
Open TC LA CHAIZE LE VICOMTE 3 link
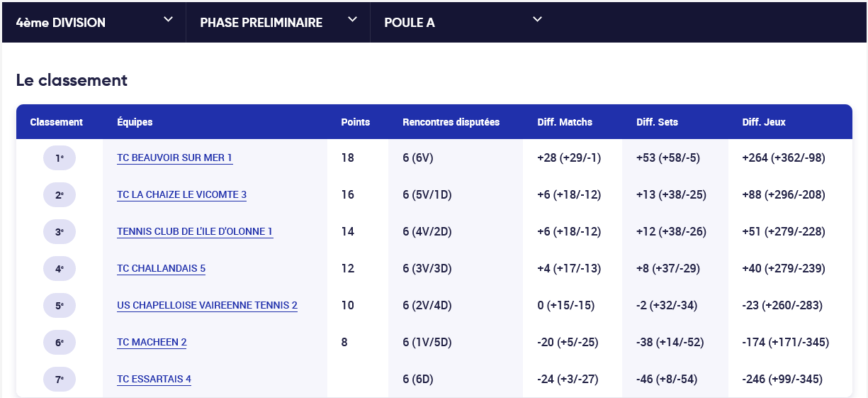pyautogui.click(x=181, y=195)
